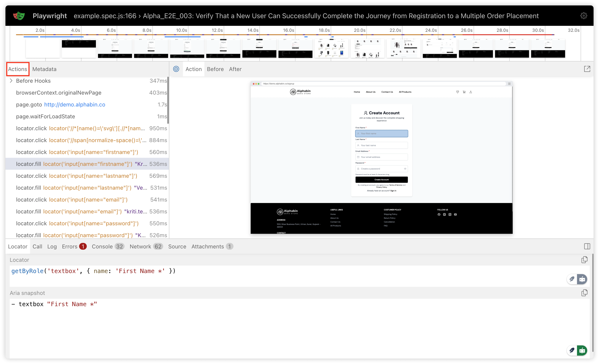Click the Playwright mask logo
The image size is (599, 364).
(19, 16)
